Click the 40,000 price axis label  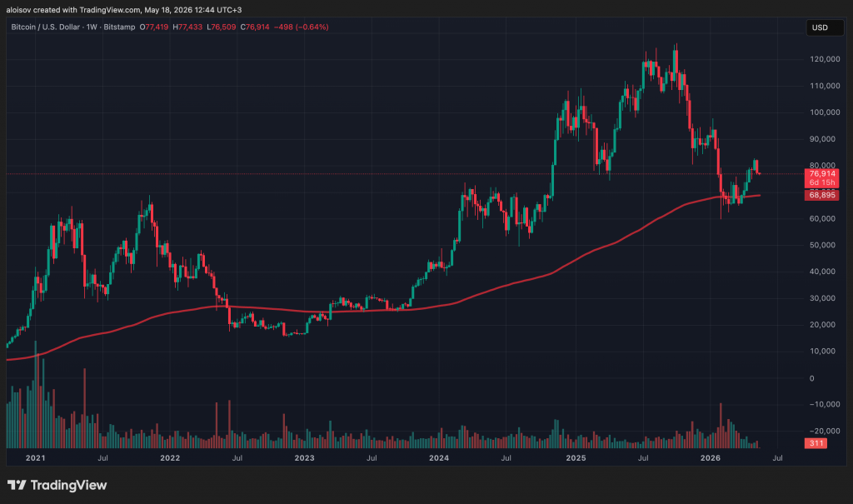point(822,271)
